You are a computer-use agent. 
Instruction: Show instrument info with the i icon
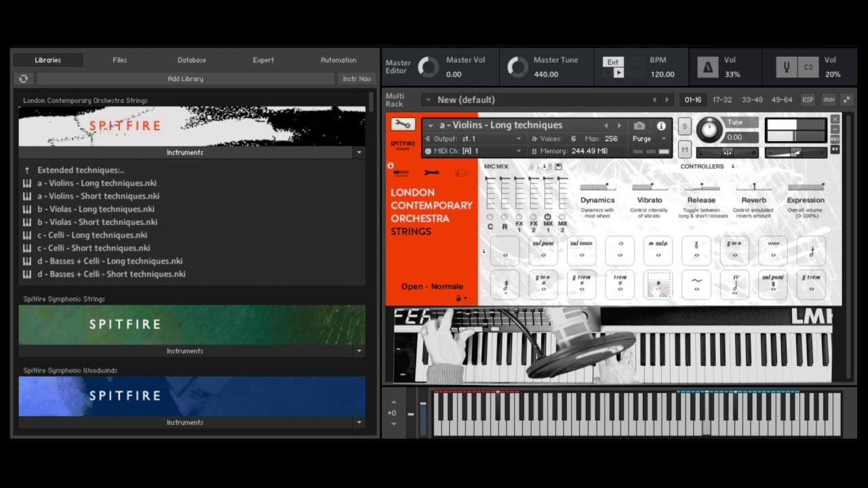(x=661, y=125)
